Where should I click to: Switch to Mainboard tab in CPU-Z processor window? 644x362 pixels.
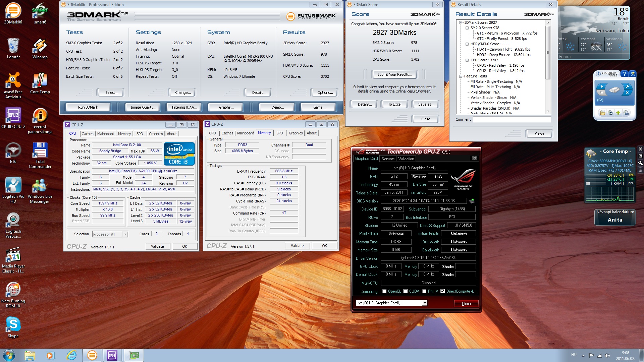click(106, 134)
